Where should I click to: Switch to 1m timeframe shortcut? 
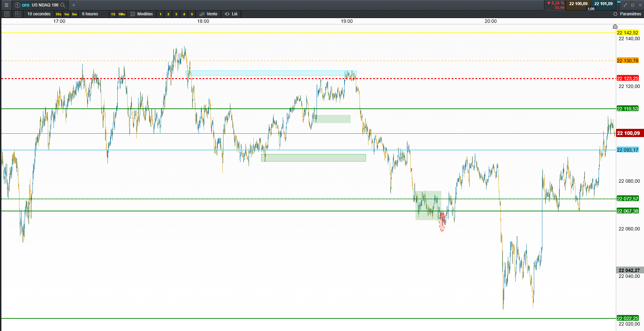click(67, 14)
